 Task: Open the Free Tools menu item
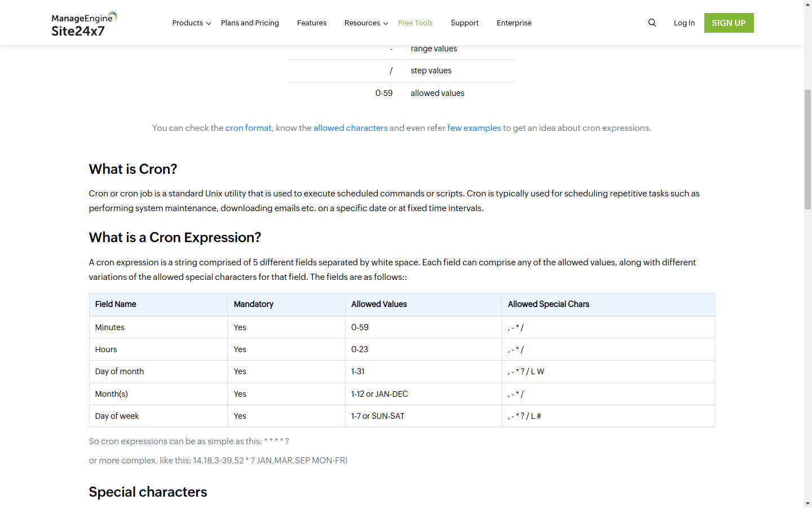tap(416, 23)
